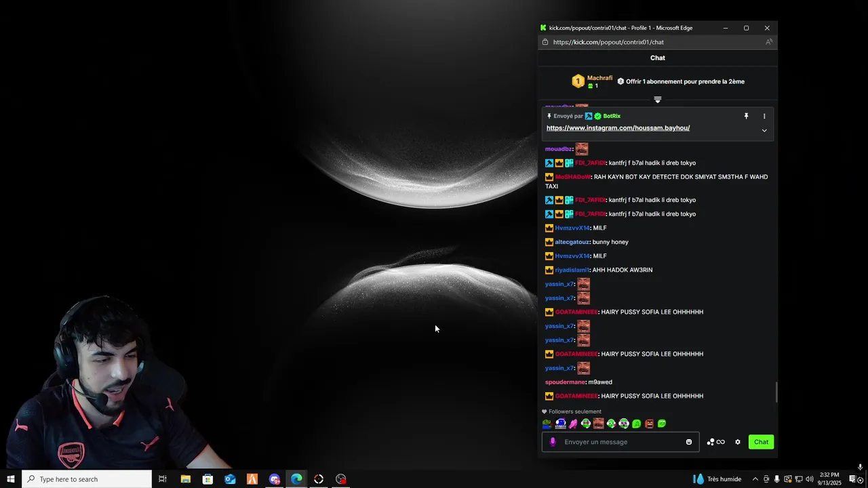Open the emoji picker smiley icon
The image size is (868, 488).
(689, 442)
